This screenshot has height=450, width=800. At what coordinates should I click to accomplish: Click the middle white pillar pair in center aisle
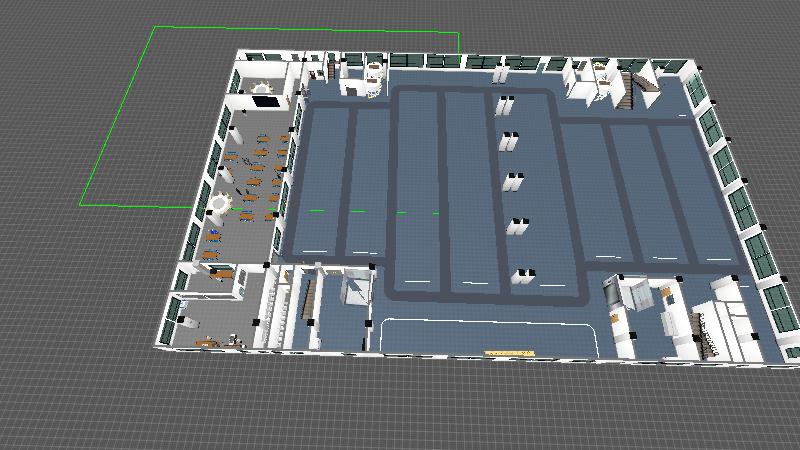tap(515, 182)
